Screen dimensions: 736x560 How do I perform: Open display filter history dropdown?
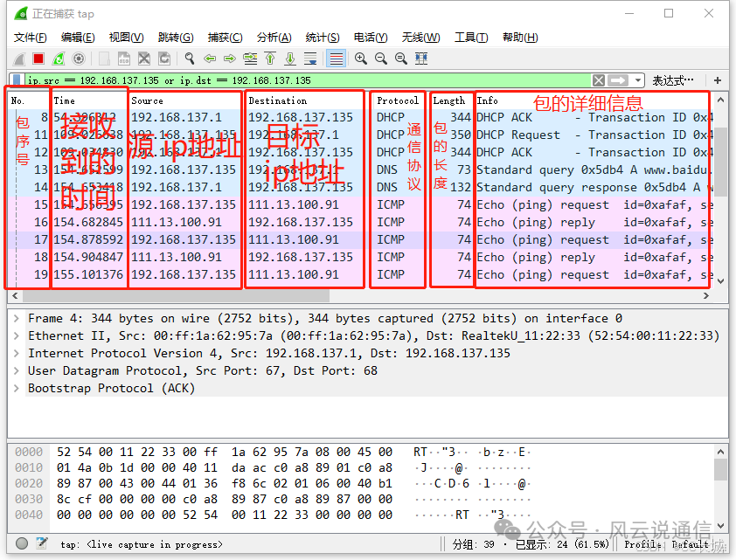pos(638,80)
